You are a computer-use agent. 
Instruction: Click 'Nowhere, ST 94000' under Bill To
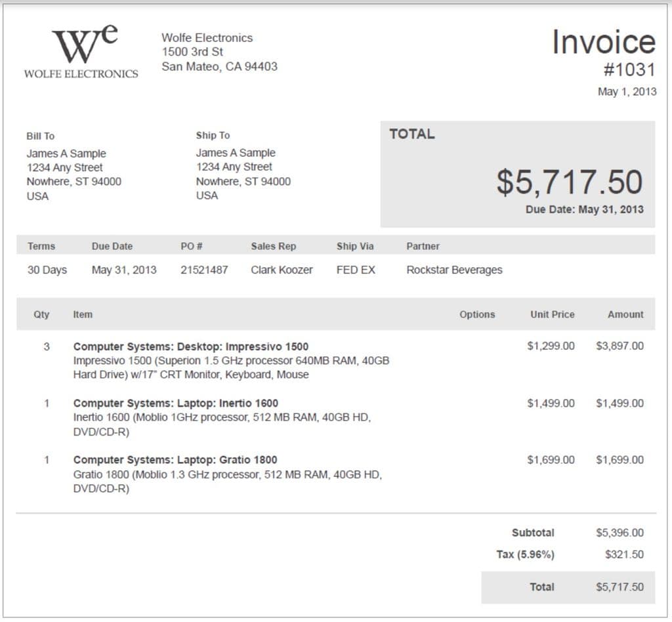tap(73, 182)
